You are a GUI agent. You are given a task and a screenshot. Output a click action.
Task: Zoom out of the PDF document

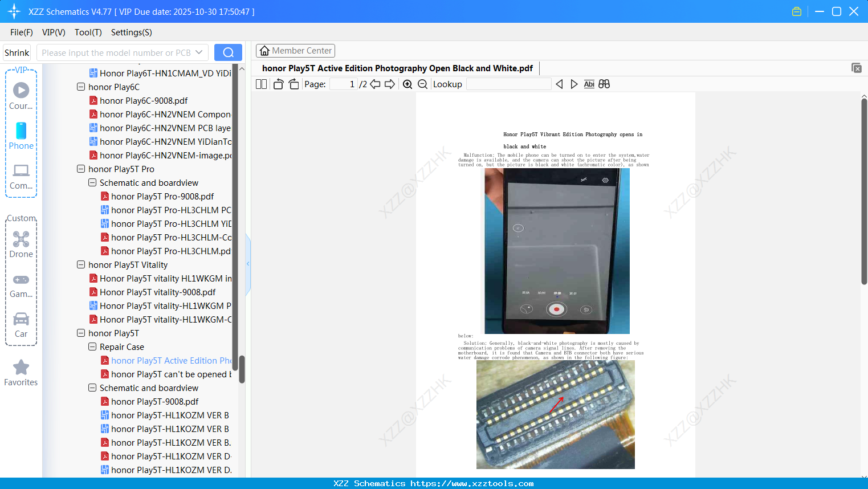click(x=422, y=84)
